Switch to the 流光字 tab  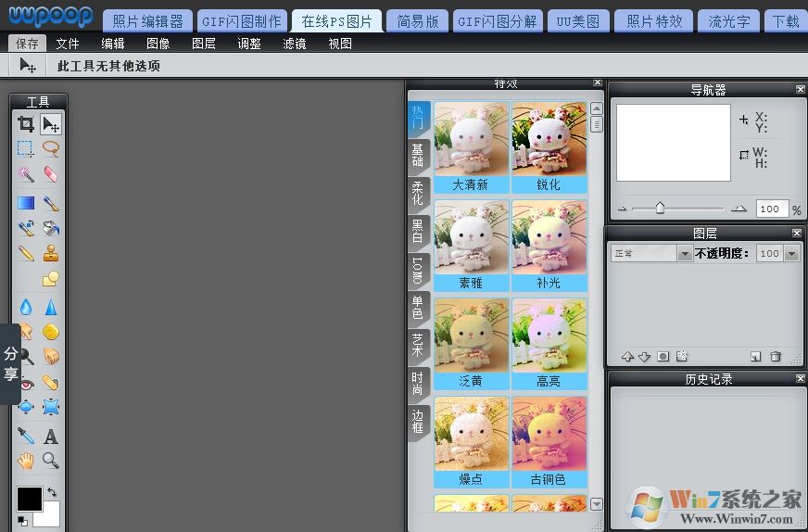click(729, 21)
